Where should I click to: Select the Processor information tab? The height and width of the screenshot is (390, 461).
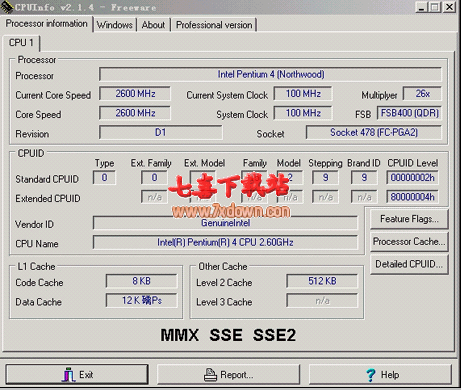[x=47, y=24]
